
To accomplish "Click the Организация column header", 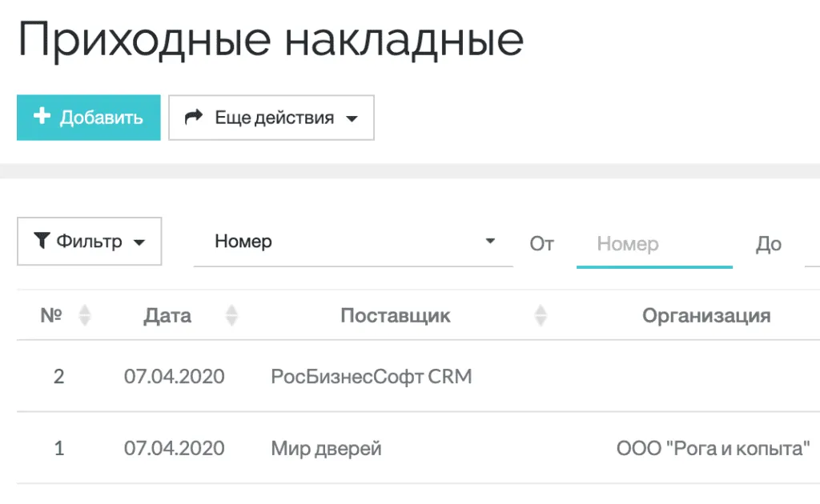I will click(705, 315).
